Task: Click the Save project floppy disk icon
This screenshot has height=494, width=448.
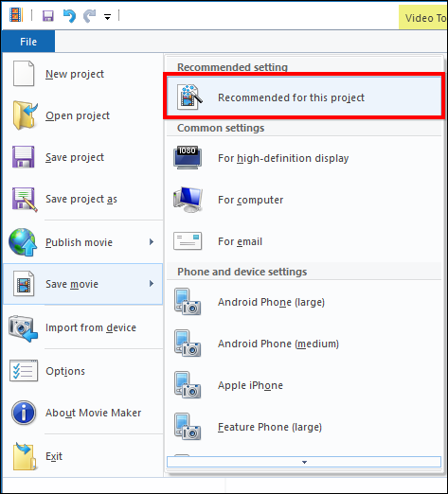Action: 23,157
